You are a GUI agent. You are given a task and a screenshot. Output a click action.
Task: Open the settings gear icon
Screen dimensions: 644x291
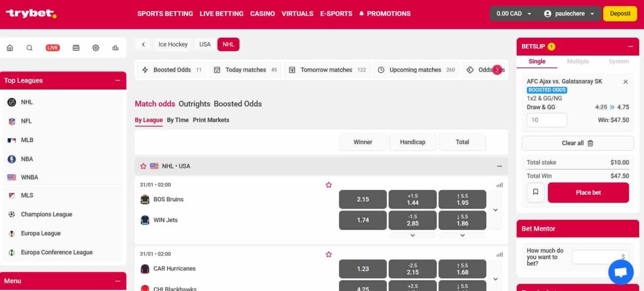[96, 48]
